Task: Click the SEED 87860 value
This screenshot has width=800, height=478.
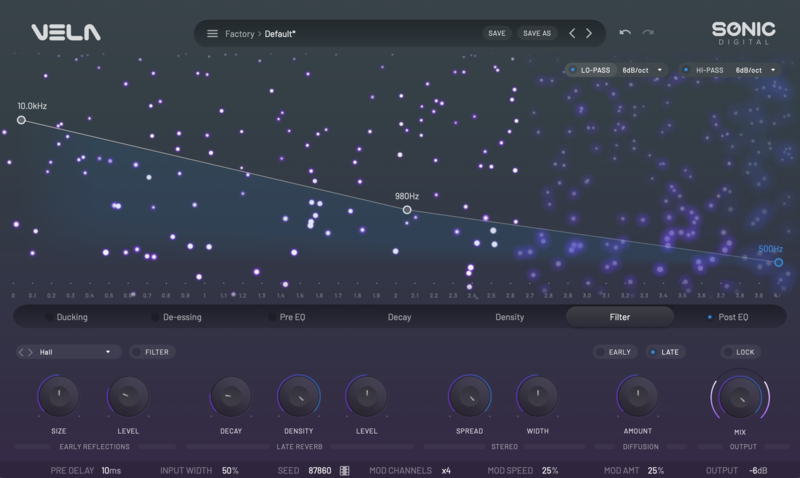Action: (x=319, y=470)
